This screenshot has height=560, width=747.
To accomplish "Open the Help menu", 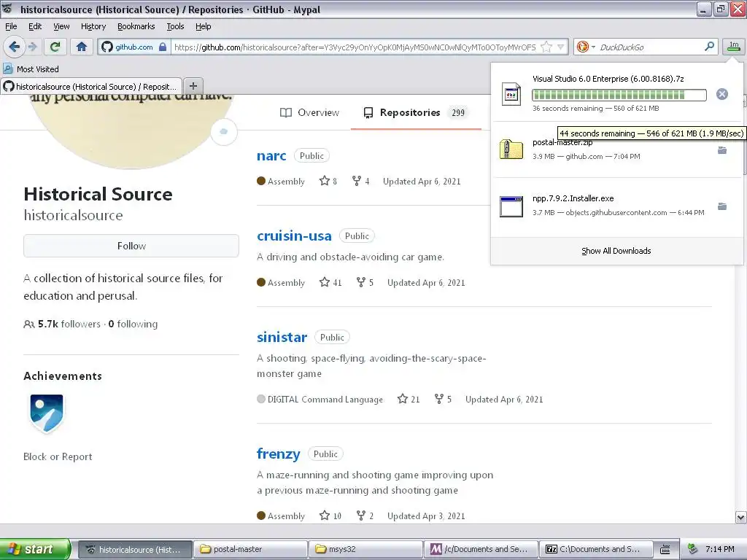I will [203, 26].
